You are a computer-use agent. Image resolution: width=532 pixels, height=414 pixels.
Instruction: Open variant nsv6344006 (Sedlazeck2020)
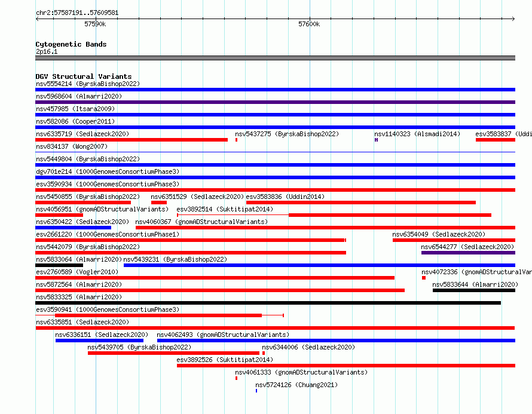(308, 347)
